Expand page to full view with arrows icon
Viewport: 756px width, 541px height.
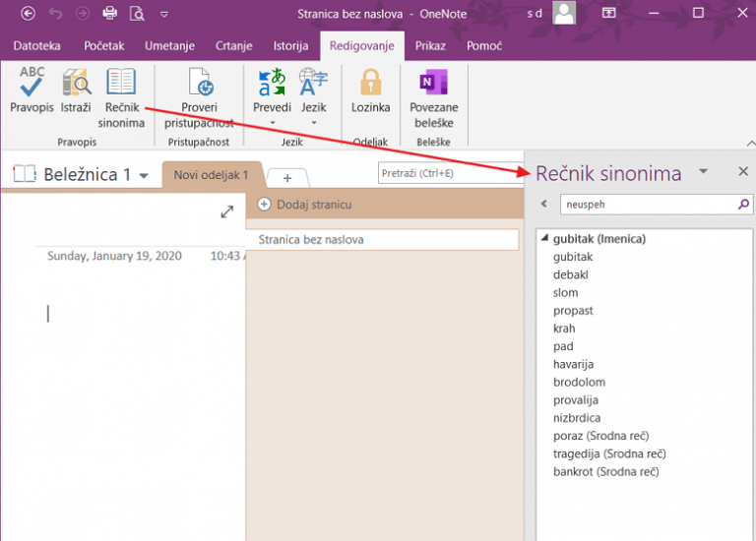tap(227, 211)
